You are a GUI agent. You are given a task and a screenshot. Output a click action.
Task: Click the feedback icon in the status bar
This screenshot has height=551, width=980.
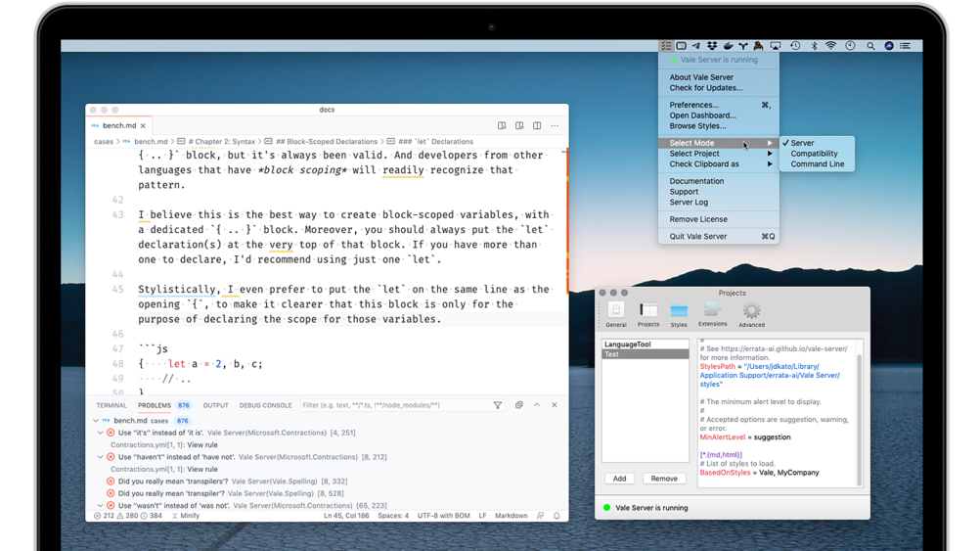(x=540, y=516)
